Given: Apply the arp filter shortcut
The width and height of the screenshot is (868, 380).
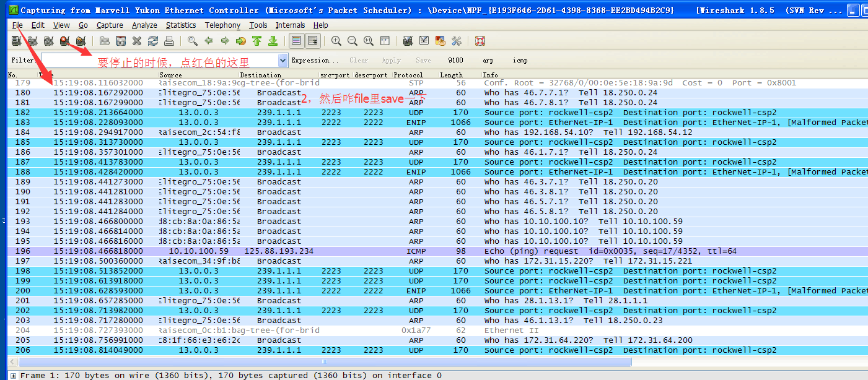Looking at the screenshot, I should pyautogui.click(x=488, y=60).
